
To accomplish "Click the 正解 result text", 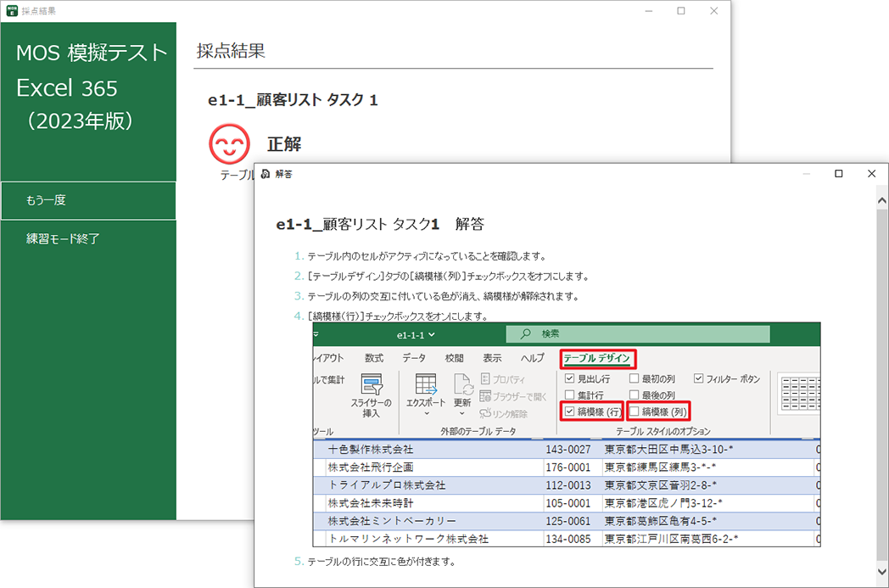I will [285, 144].
